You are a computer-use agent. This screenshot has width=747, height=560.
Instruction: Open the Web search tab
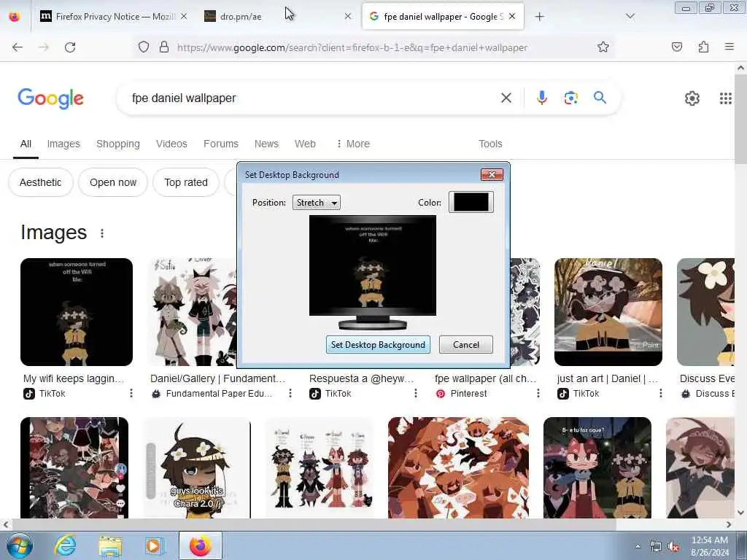[305, 144]
